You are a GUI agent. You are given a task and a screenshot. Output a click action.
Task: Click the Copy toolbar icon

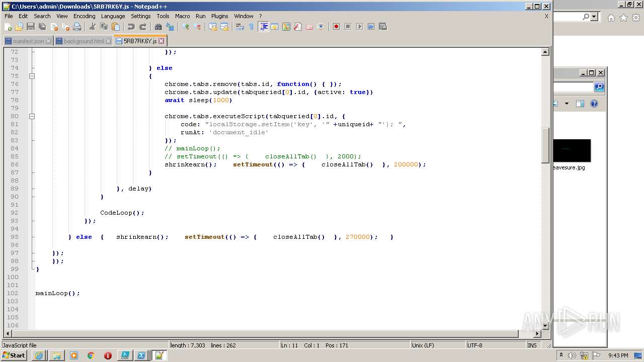[104, 27]
